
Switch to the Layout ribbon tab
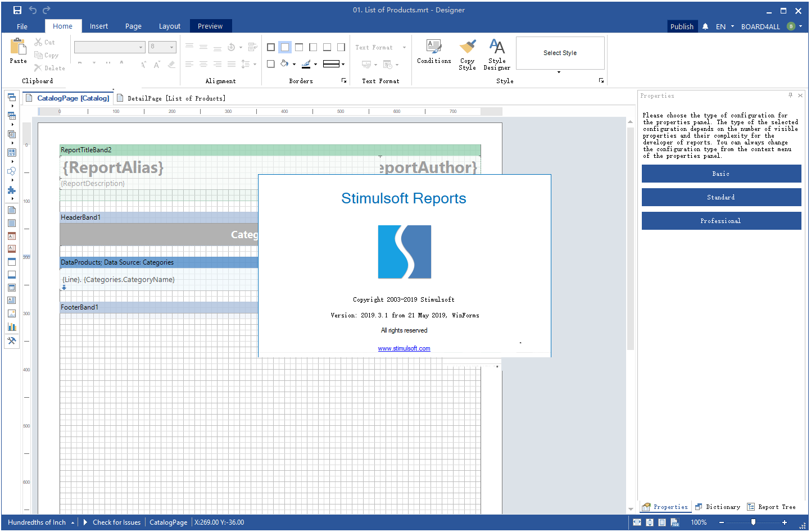click(170, 26)
